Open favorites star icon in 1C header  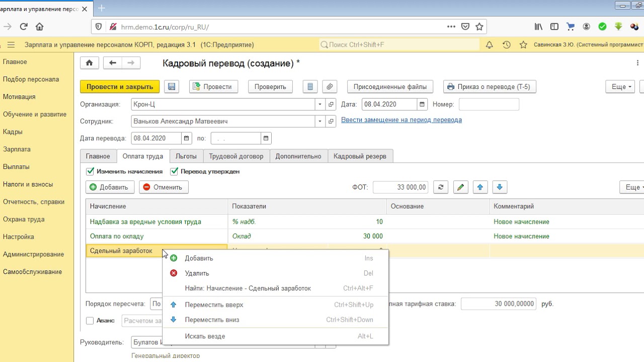tap(524, 45)
